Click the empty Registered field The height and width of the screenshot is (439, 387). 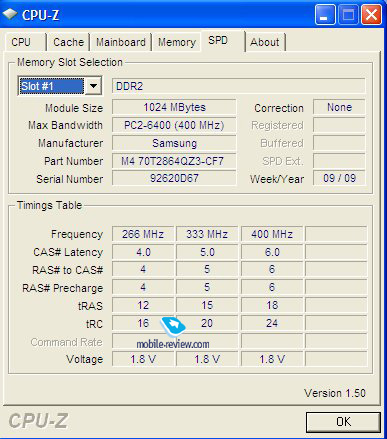(339, 125)
